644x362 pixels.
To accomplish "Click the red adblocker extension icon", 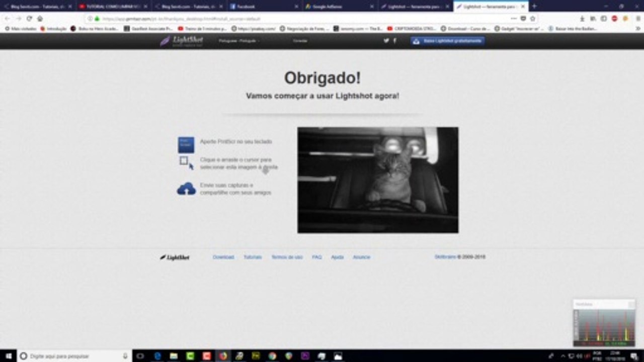I will click(614, 19).
